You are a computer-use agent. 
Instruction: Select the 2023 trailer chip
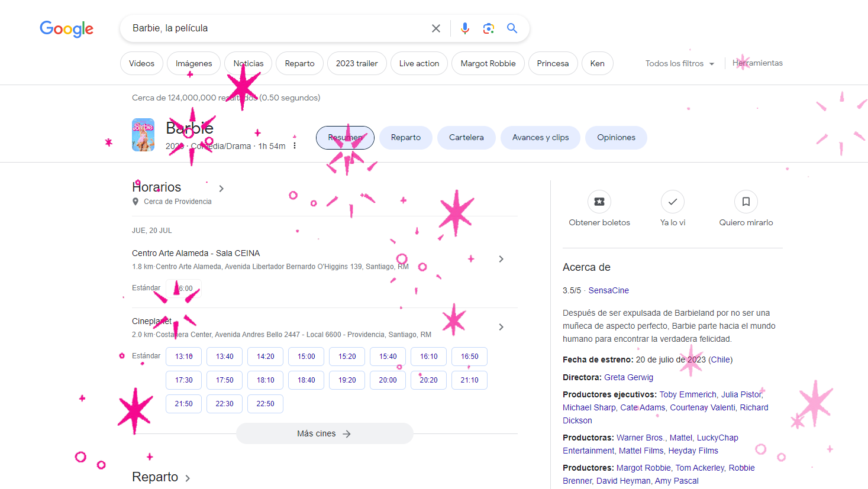[x=357, y=63]
